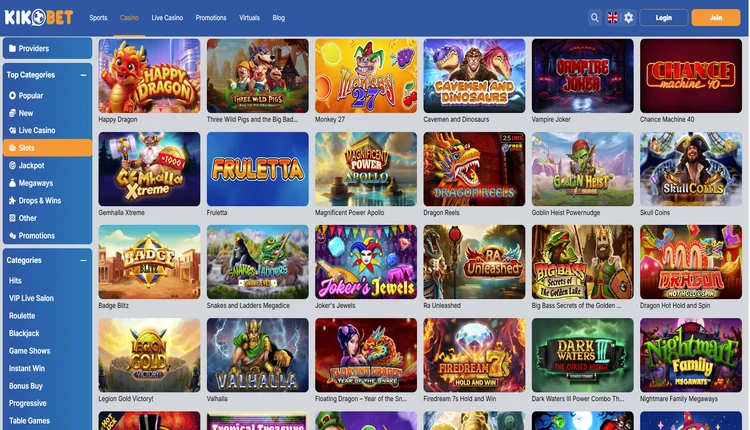Open Promotions in the top navigation

[211, 18]
